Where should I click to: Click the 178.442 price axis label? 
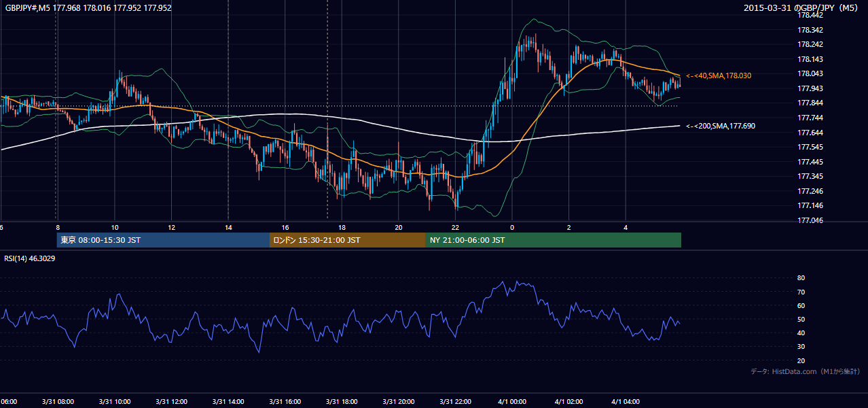[809, 15]
